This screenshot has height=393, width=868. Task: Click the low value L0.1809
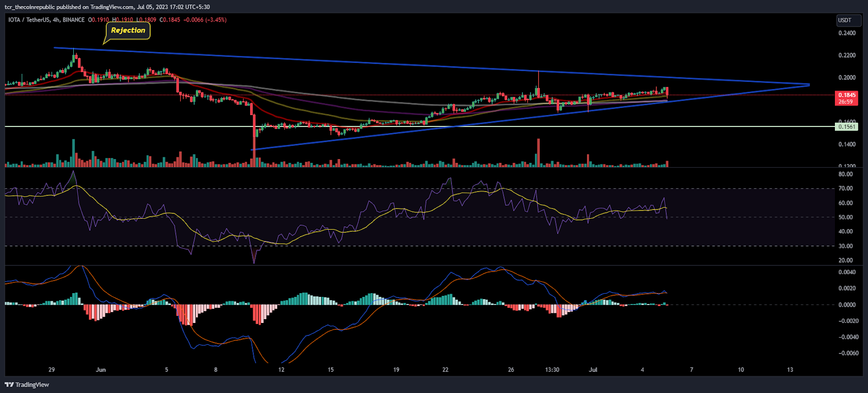(146, 20)
